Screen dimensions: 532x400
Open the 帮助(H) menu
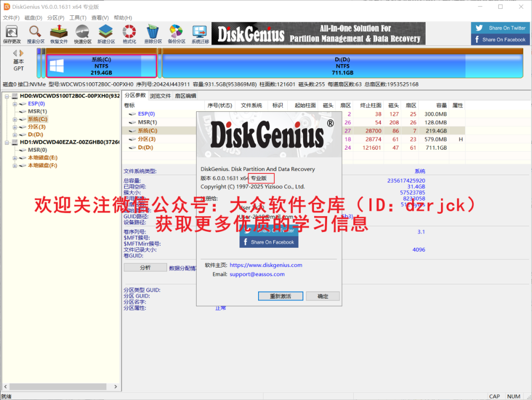pos(123,18)
